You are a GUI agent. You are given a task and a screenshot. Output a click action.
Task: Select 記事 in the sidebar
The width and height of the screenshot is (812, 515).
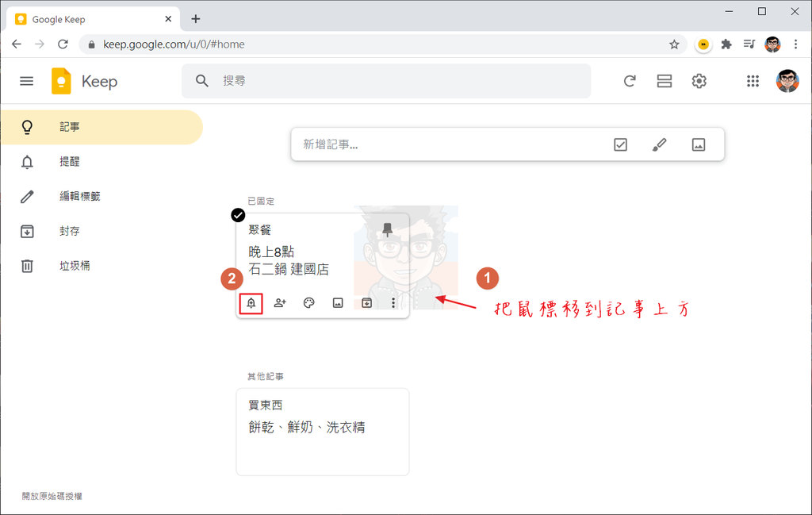coord(101,127)
